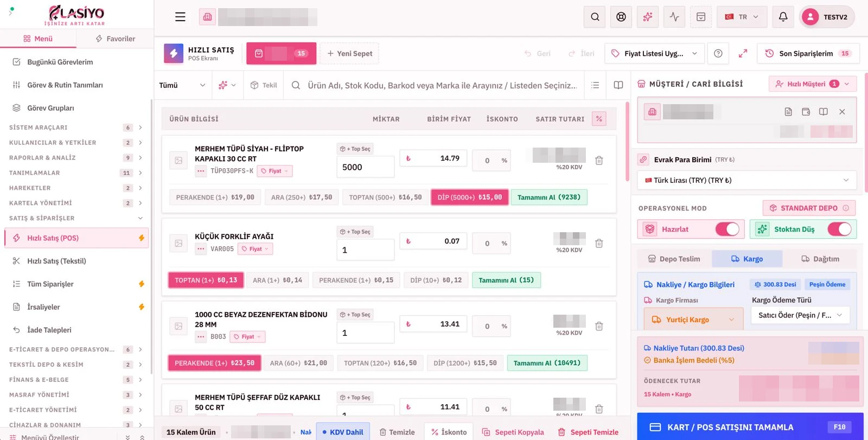This screenshot has width=868, height=440.
Task: Open language TR dropdown
Action: click(x=742, y=17)
